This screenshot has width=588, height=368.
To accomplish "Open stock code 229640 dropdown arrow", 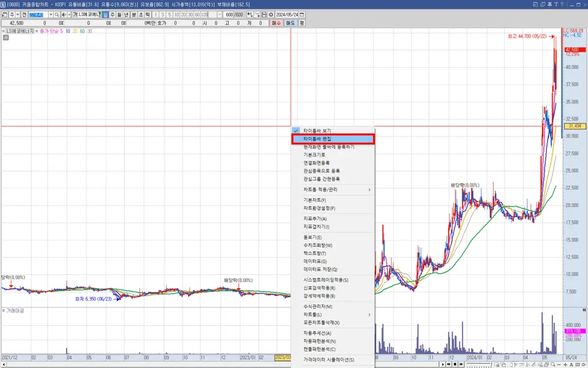I will [x=50, y=15].
